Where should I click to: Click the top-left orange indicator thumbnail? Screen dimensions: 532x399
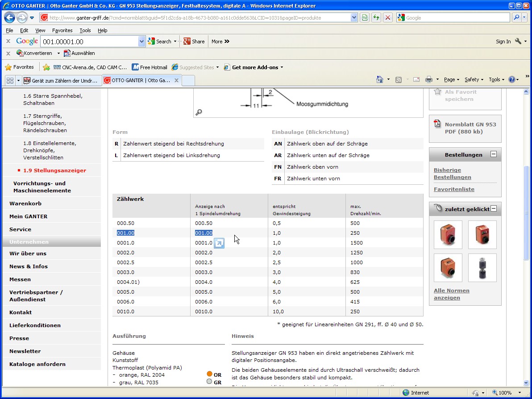(x=448, y=234)
